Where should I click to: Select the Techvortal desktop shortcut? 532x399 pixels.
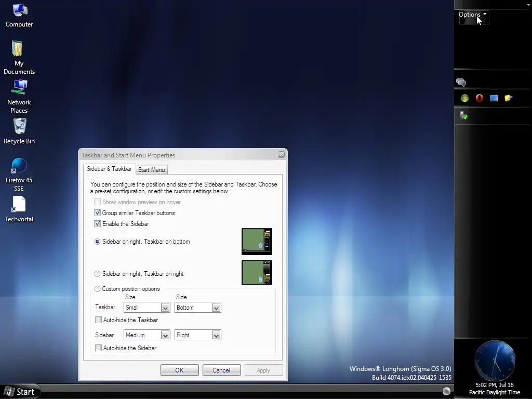[x=19, y=209]
